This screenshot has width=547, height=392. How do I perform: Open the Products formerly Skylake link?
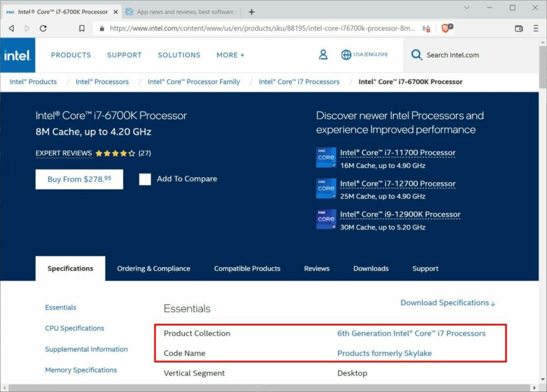coord(384,353)
